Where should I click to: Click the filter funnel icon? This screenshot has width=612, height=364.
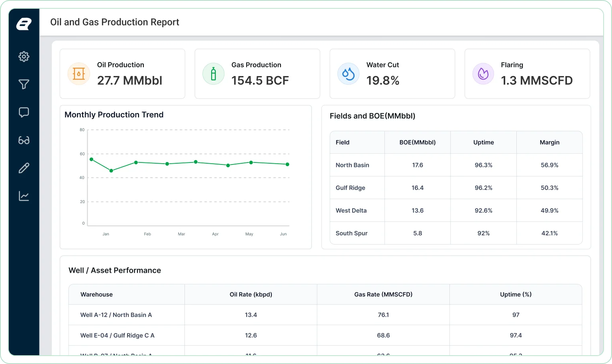point(24,84)
